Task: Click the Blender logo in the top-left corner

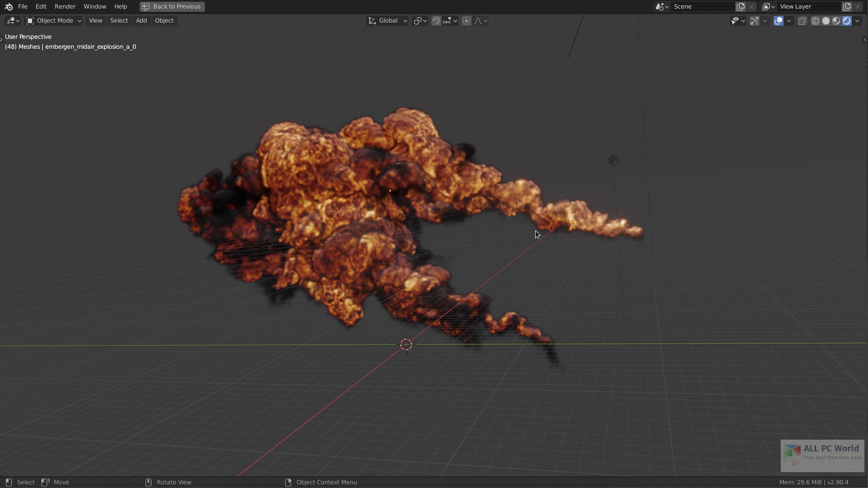Action: click(x=8, y=6)
